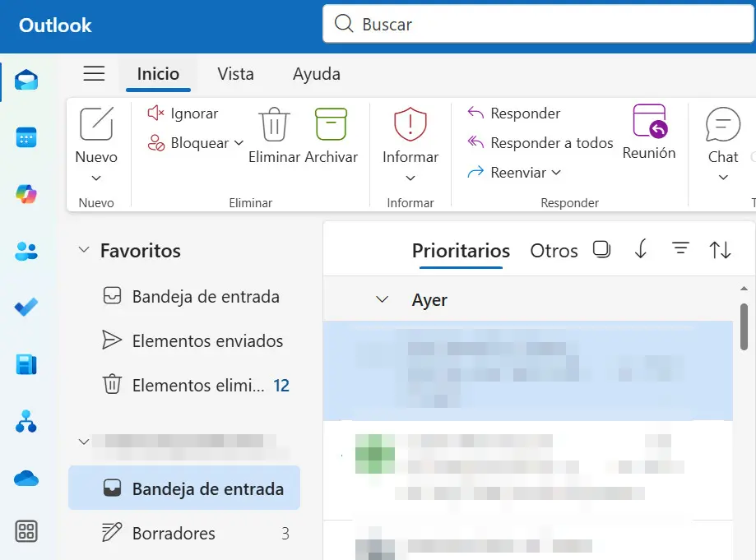Click the Eliminar trash icon

point(273,123)
